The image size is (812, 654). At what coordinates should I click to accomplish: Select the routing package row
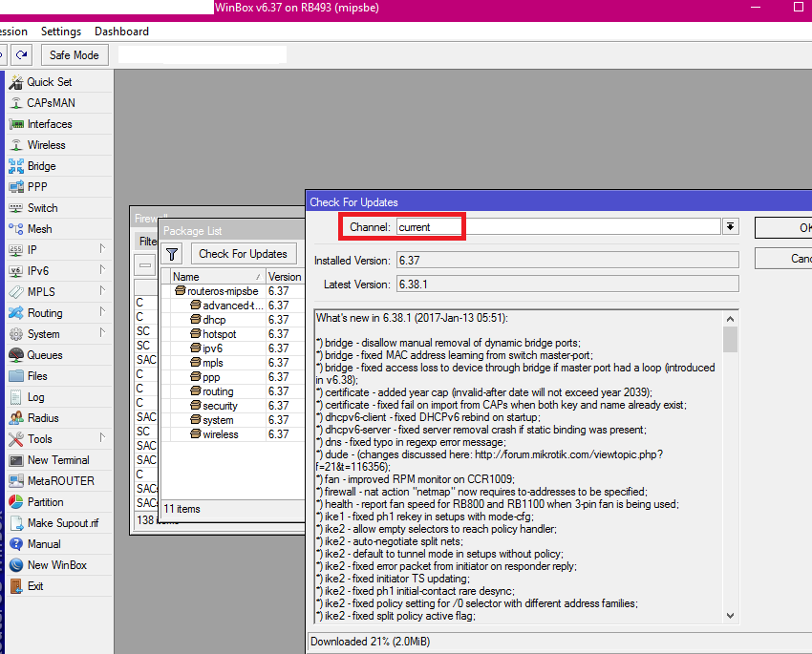point(232,391)
